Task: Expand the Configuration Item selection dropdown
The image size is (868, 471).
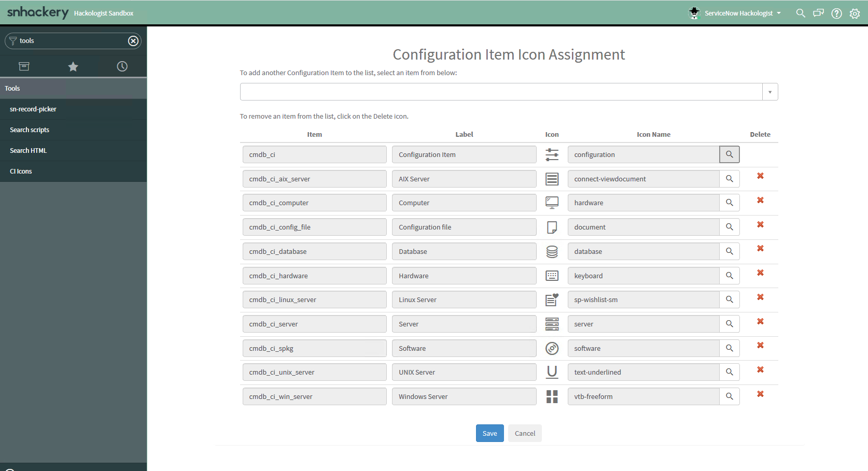Action: pos(770,92)
